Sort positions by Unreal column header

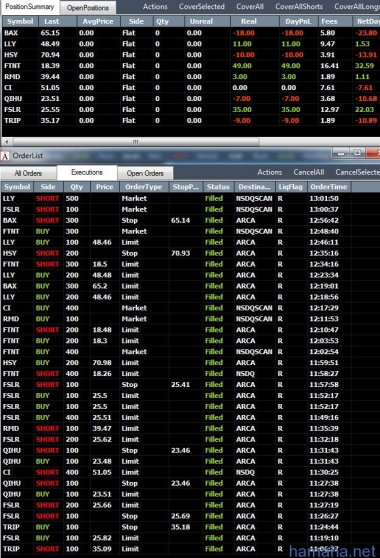(207, 21)
